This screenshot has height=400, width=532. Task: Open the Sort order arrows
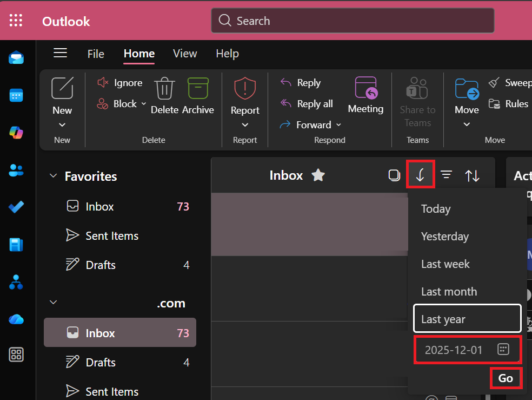[x=472, y=175]
